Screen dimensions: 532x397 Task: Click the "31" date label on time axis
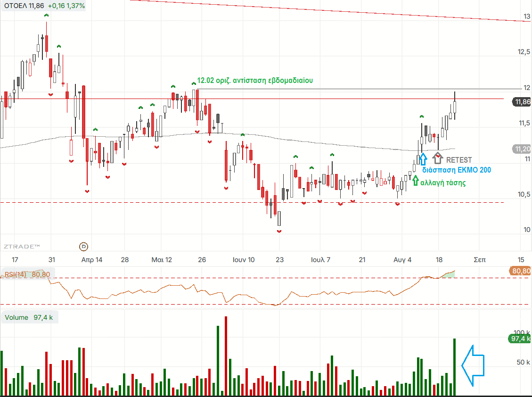coord(51,260)
